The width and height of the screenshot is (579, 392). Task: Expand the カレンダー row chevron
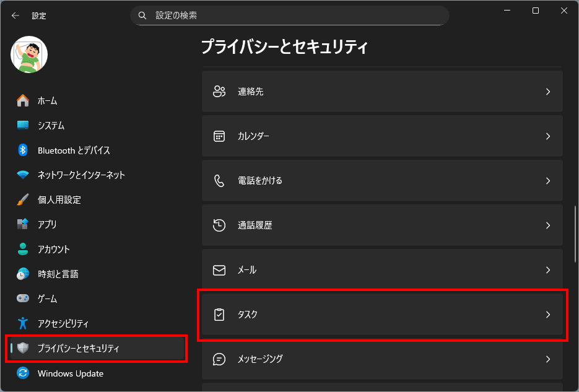(547, 136)
